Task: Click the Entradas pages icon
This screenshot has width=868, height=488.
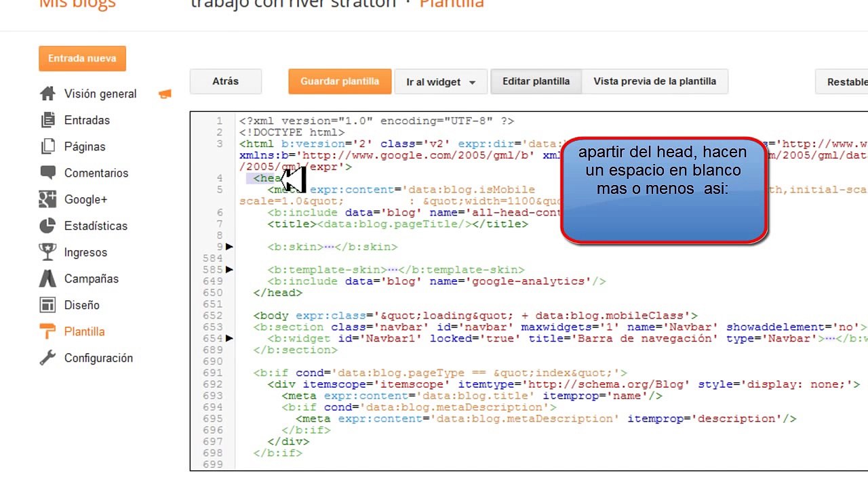Action: 47,120
